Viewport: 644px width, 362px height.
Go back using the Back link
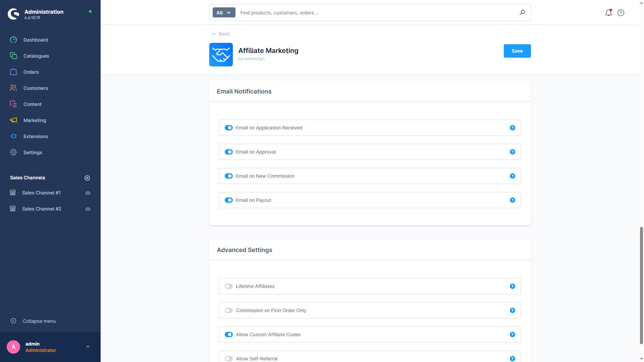pyautogui.click(x=221, y=34)
